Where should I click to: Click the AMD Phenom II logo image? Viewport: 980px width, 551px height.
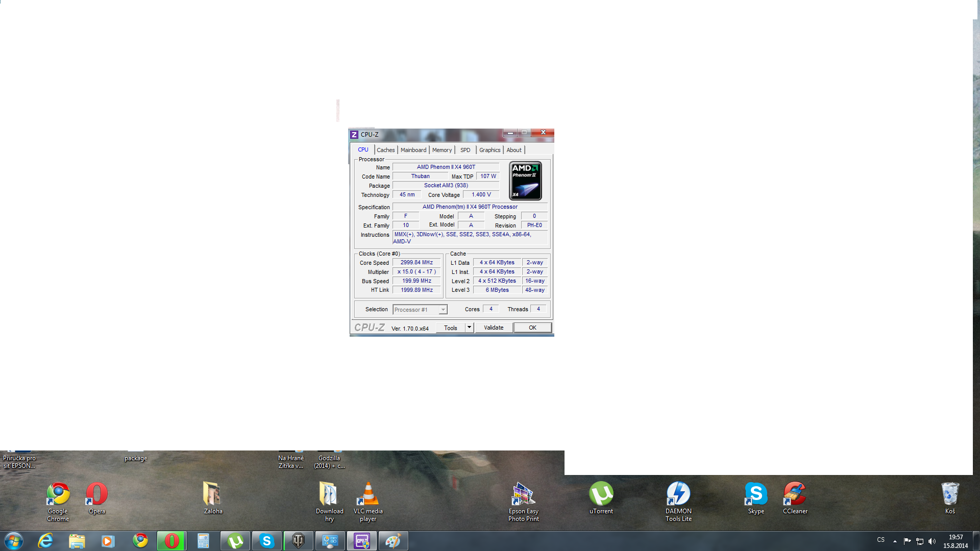tap(525, 181)
